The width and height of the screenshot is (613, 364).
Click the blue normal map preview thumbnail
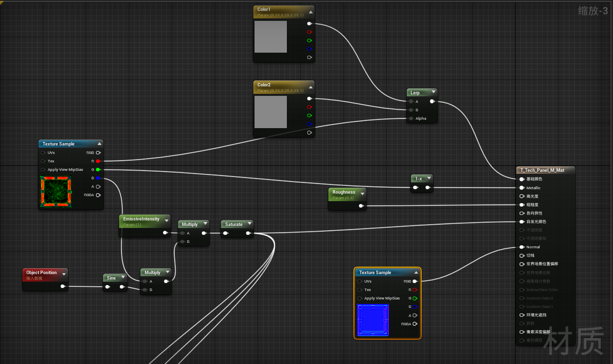[372, 320]
